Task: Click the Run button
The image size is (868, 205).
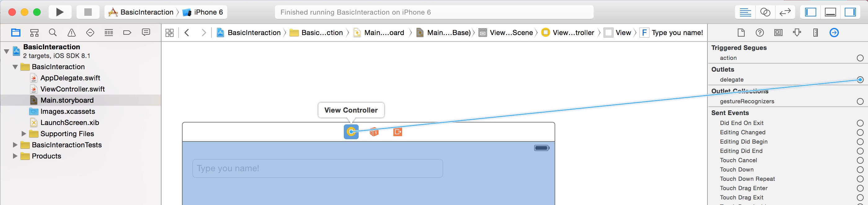Action: pos(60,12)
